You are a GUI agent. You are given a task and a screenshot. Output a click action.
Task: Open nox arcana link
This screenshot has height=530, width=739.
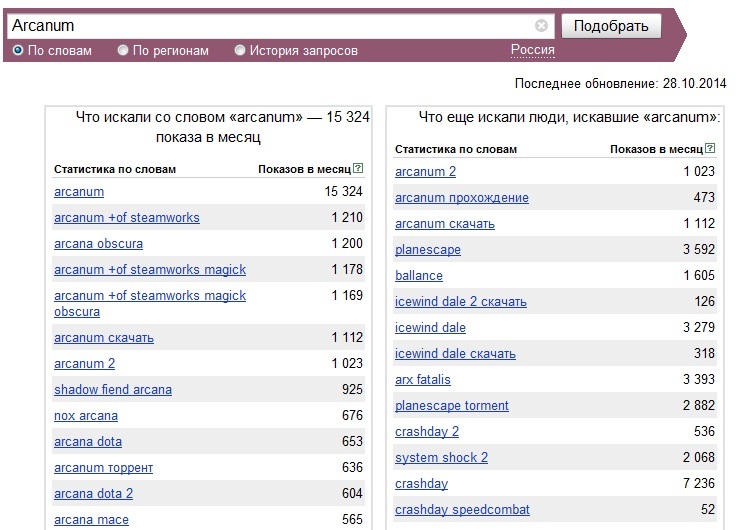coord(86,416)
